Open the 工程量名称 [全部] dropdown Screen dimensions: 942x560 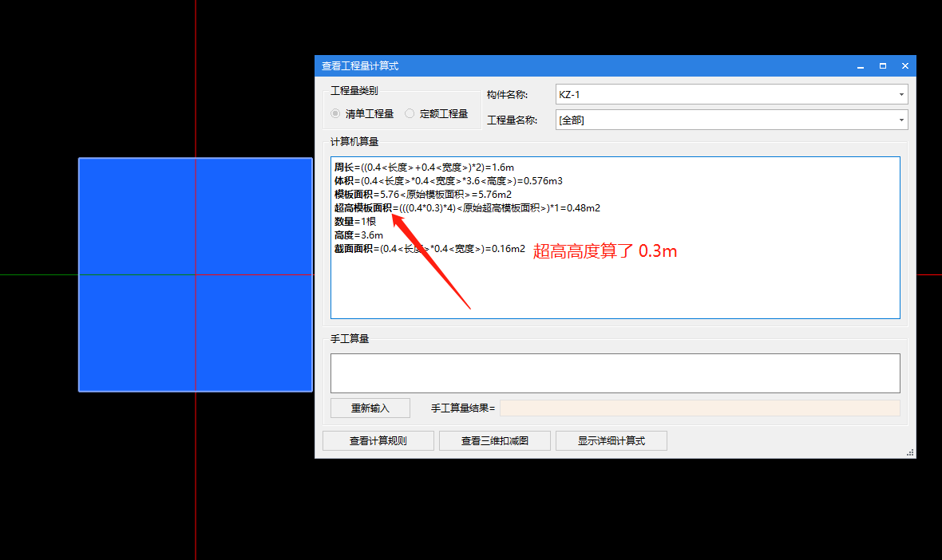coord(731,120)
